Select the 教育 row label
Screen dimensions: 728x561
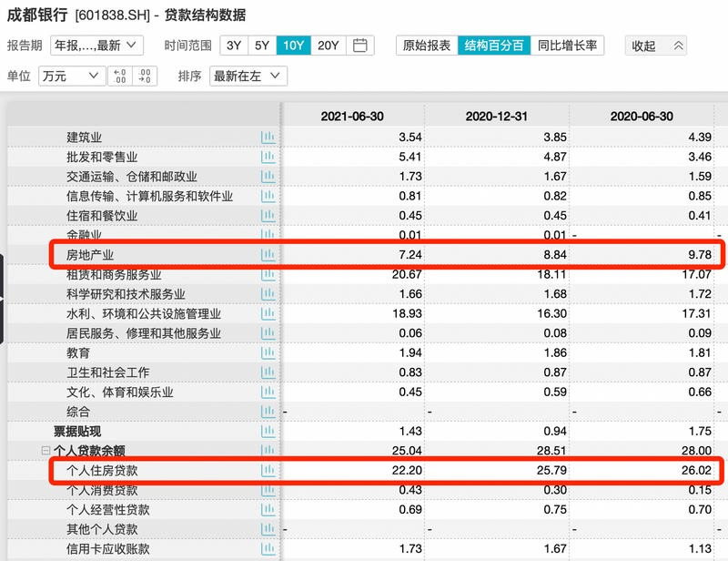pos(78,352)
